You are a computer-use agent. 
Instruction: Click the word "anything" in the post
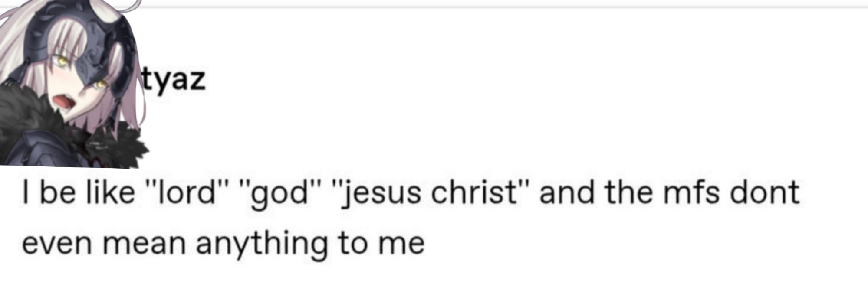click(x=262, y=244)
